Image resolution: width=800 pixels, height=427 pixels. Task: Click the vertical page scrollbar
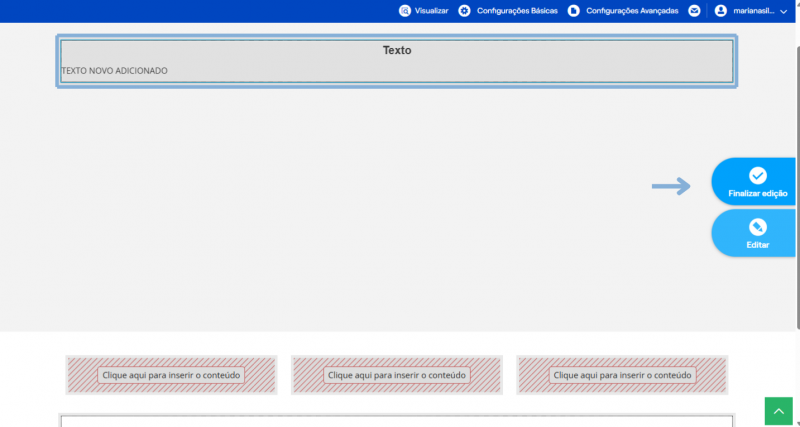797,188
